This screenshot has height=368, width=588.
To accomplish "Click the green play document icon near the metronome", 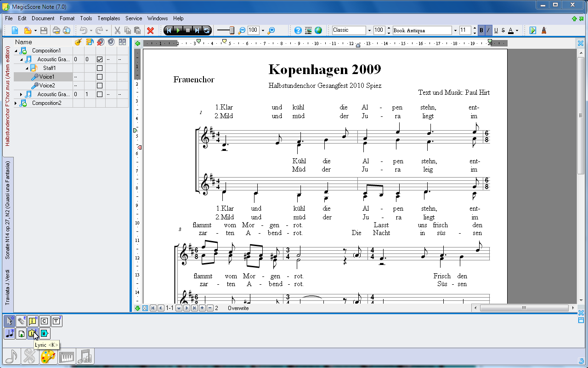I will pyautogui.click(x=533, y=30).
